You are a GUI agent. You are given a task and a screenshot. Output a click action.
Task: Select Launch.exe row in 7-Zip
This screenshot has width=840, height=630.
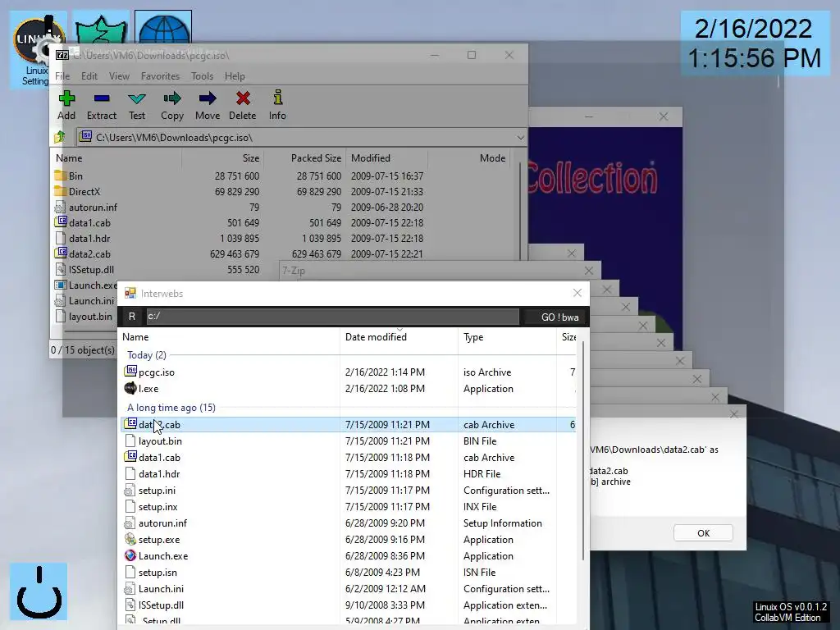pos(85,285)
